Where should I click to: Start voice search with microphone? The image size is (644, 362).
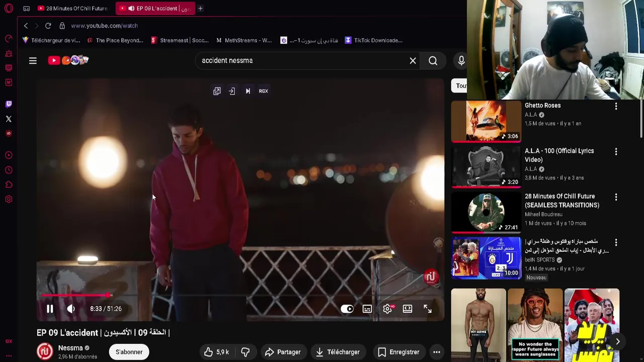[461, 61]
